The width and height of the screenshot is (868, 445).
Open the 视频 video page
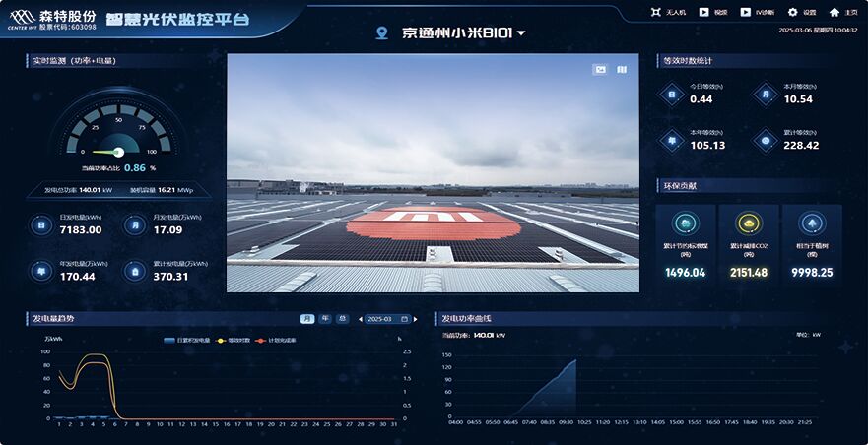704,12
